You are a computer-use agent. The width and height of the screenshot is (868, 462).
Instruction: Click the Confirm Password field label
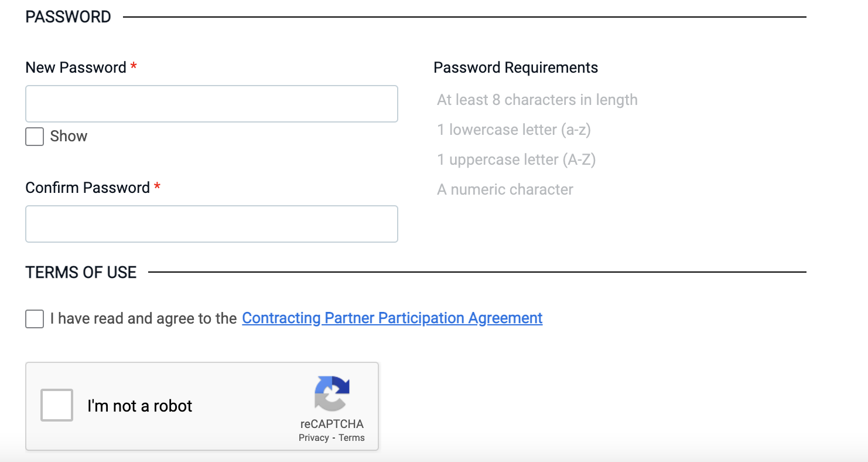coord(87,188)
